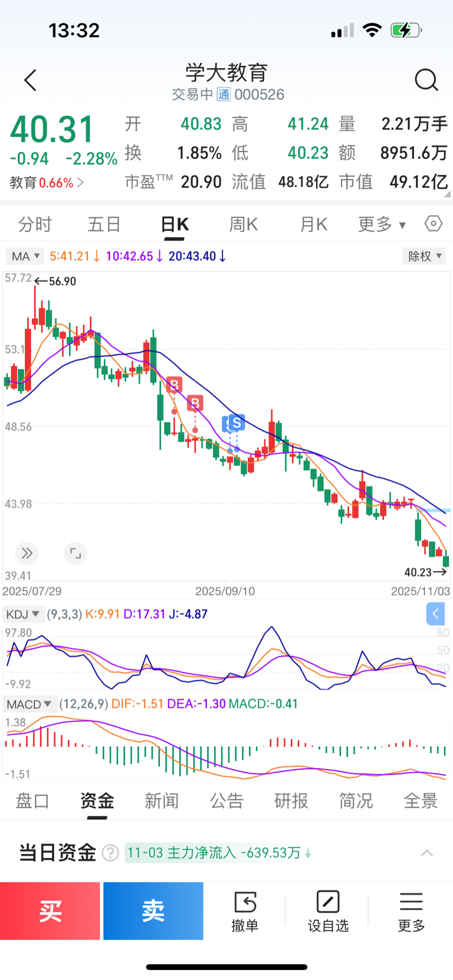Switch to the 周K chart tab
The width and height of the screenshot is (453, 980).
point(244,224)
